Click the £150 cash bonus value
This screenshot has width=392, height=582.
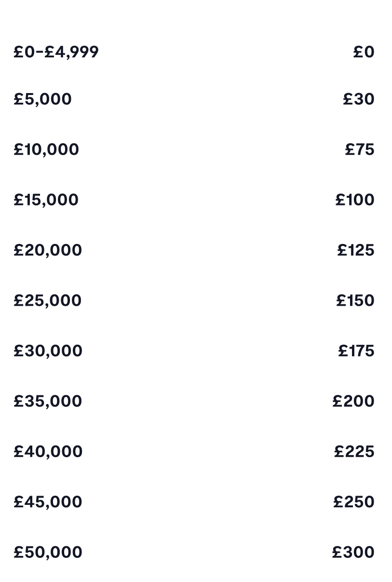[x=355, y=300]
